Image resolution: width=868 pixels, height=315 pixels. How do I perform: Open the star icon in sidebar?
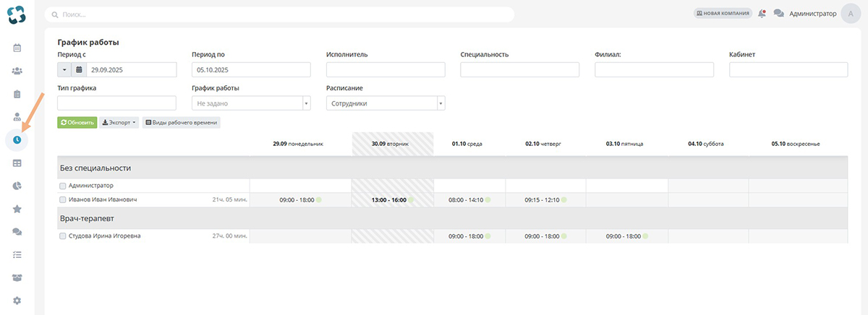[17, 209]
